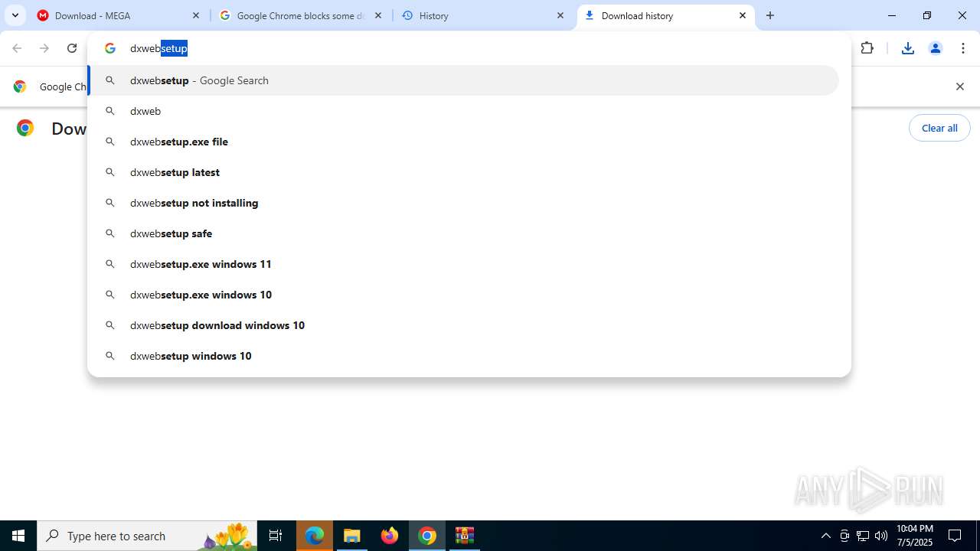Click the Chrome taskbar icon
This screenshot has width=980, height=551.
[427, 536]
